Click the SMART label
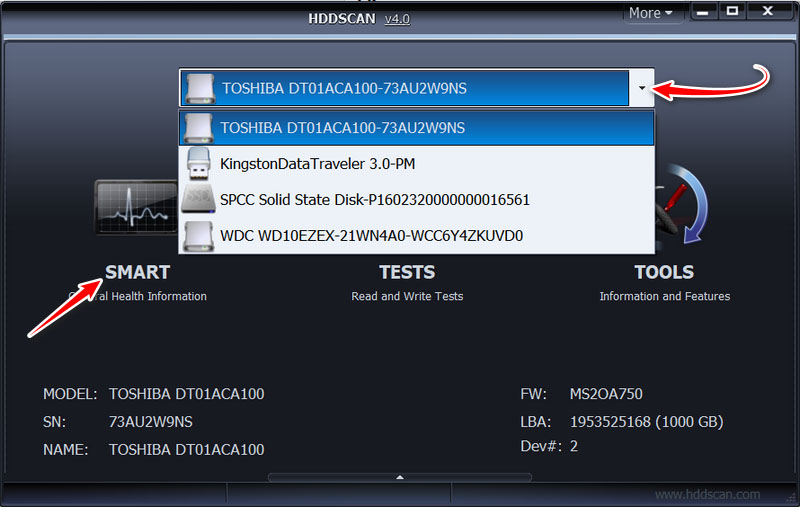The height and width of the screenshot is (507, 800). 137,272
